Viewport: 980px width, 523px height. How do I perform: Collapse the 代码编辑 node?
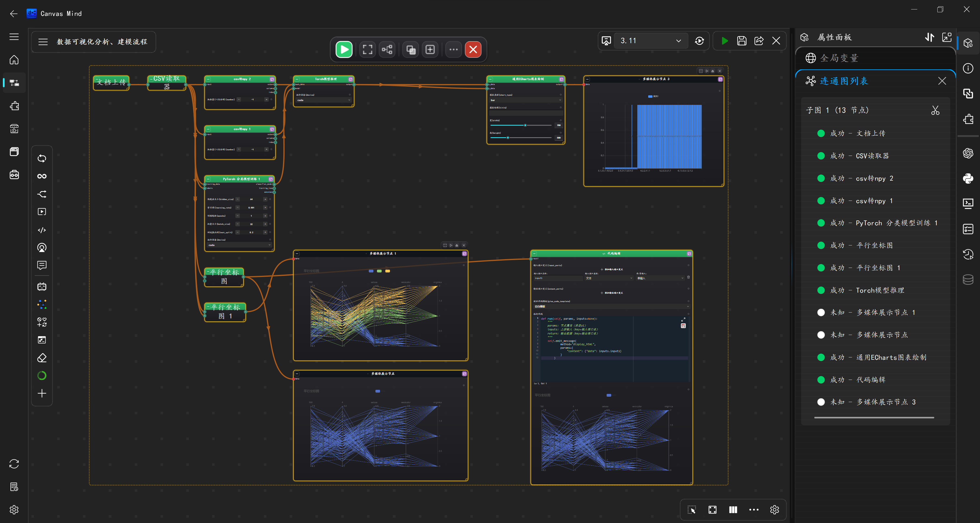click(534, 253)
